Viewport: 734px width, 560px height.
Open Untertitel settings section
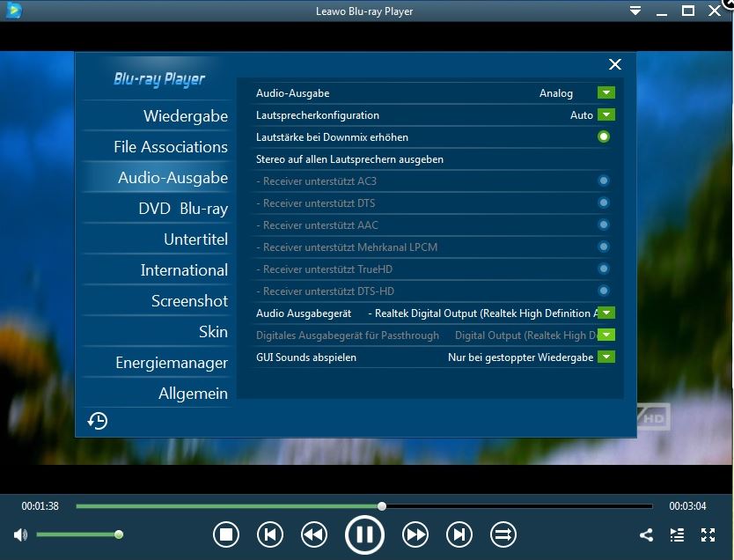point(195,239)
